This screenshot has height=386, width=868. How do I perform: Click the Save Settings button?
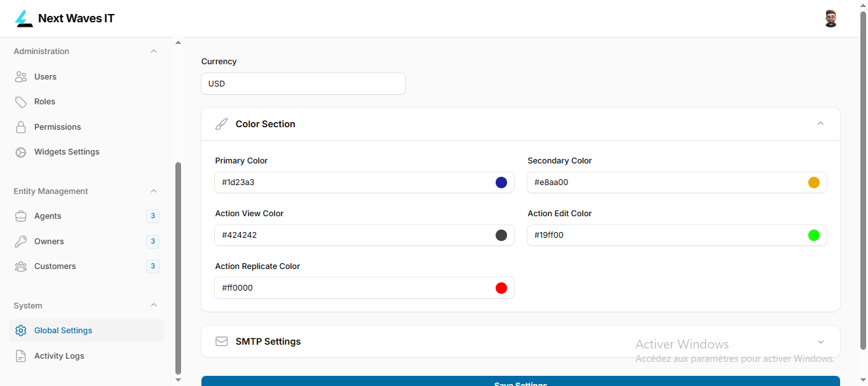point(520,381)
